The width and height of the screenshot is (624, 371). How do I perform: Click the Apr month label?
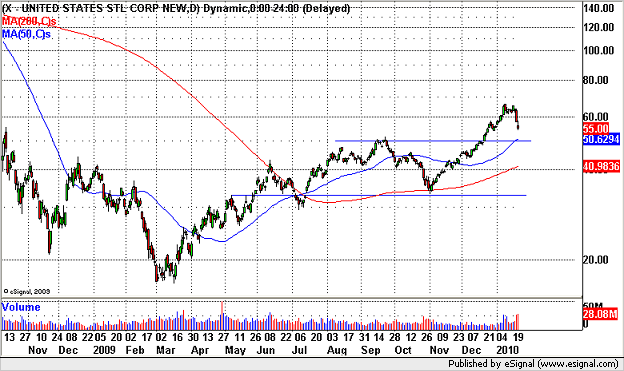coord(199,350)
